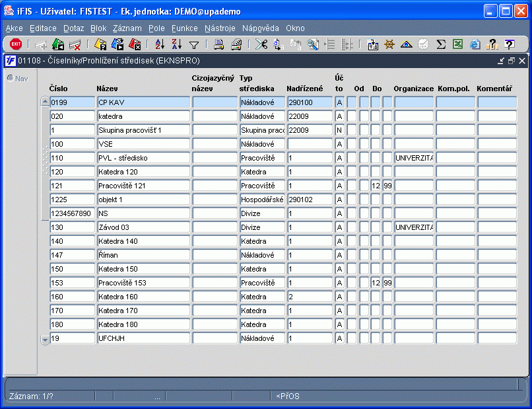Click the single printer icon

coord(219,44)
